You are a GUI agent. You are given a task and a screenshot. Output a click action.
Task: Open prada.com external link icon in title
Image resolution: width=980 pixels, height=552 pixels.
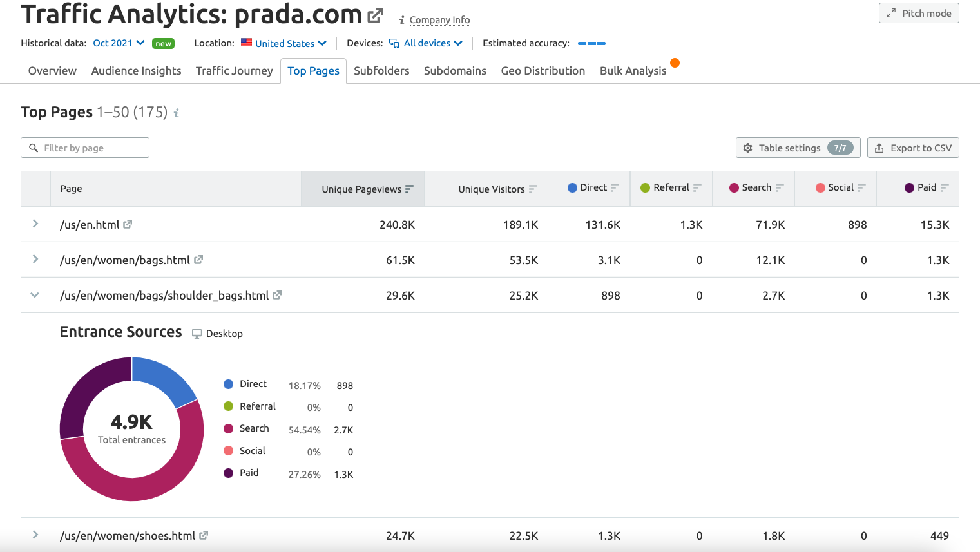(x=375, y=15)
